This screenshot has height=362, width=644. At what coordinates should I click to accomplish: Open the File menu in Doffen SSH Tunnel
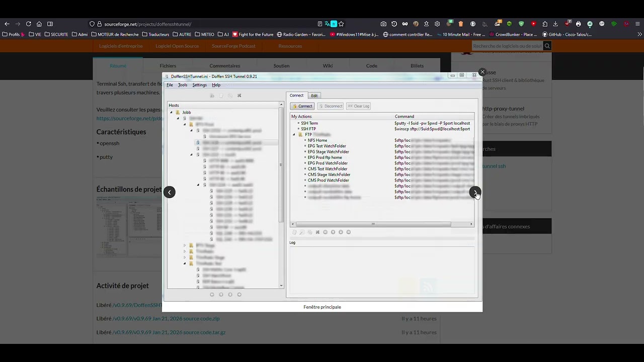point(170,85)
